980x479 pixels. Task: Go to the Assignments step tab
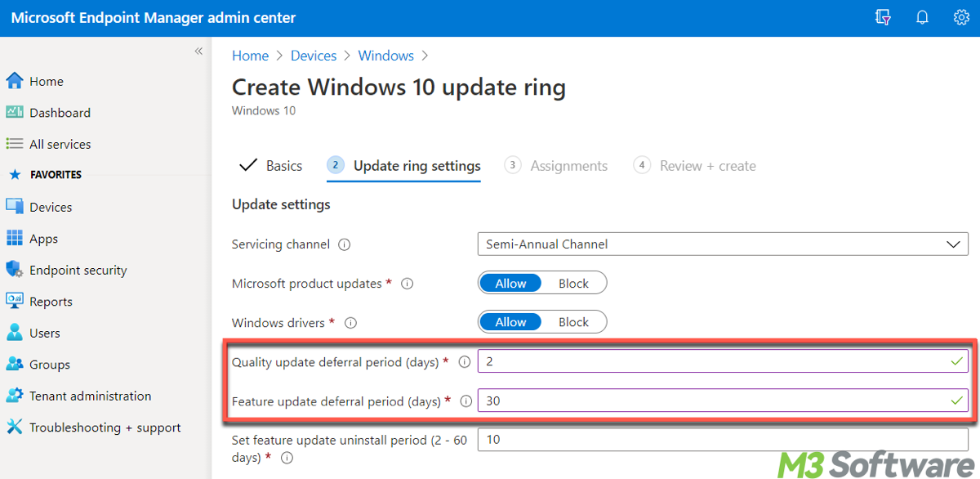(x=556, y=166)
